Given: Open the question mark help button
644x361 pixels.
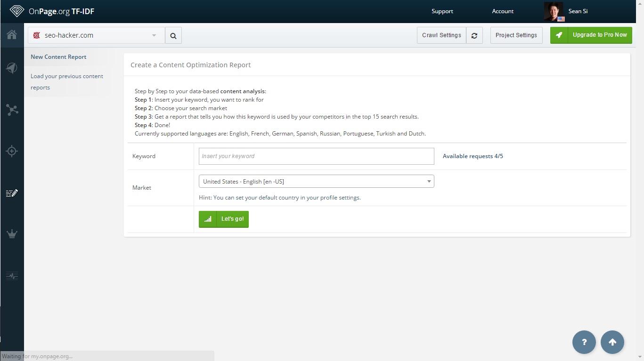Looking at the screenshot, I should (584, 342).
